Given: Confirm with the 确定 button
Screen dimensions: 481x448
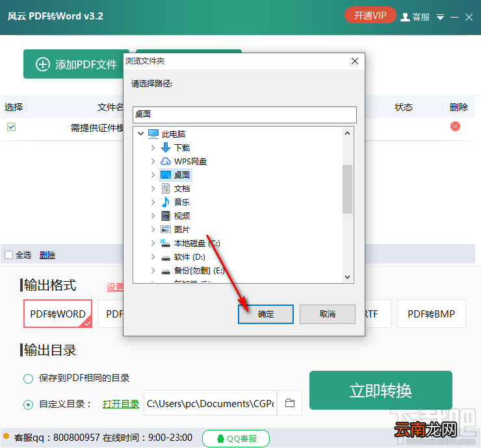Looking at the screenshot, I should pos(266,314).
